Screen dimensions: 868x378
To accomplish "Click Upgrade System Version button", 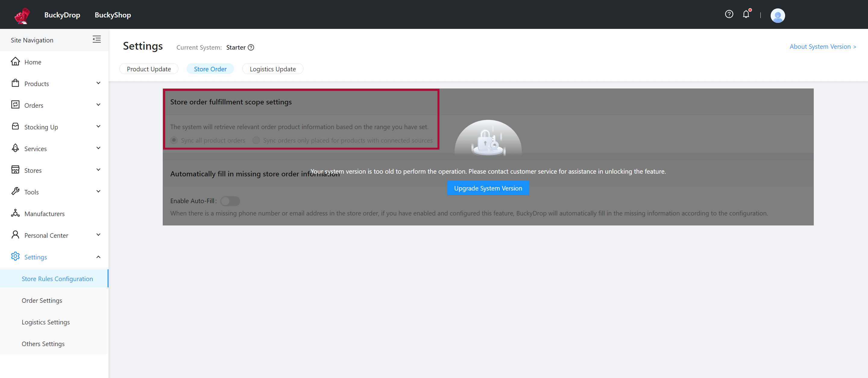I will pos(488,188).
